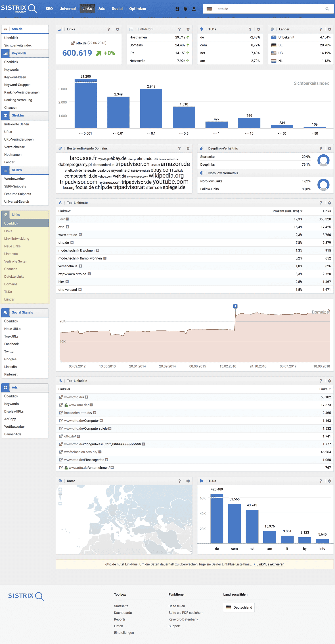This screenshot has height=644, width=335.
Task: Open help for Link-Profil box
Action: 179,29
